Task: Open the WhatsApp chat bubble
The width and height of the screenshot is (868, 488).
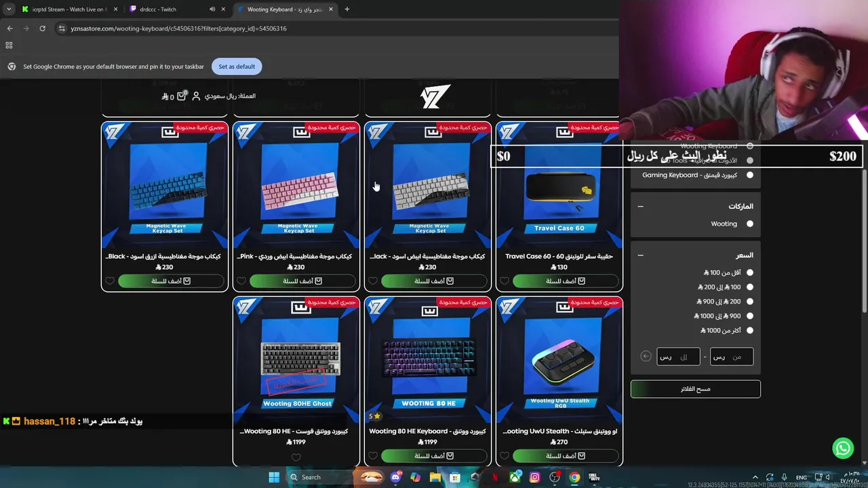Action: pos(843,448)
